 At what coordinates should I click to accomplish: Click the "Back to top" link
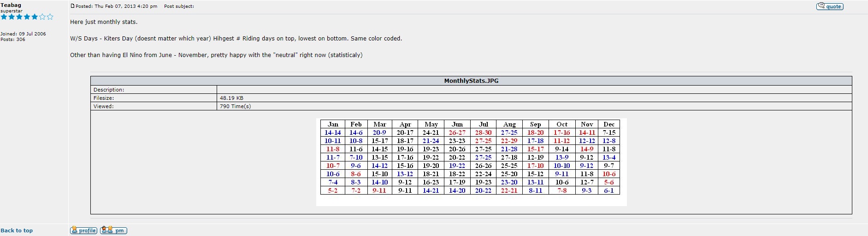(17, 230)
